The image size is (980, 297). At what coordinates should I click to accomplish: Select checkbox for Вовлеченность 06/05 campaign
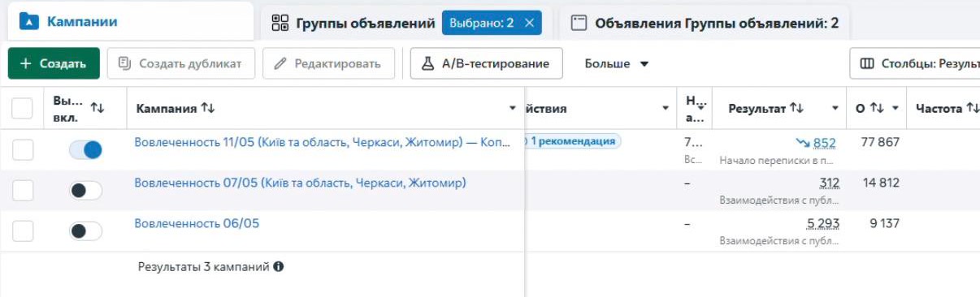click(23, 231)
